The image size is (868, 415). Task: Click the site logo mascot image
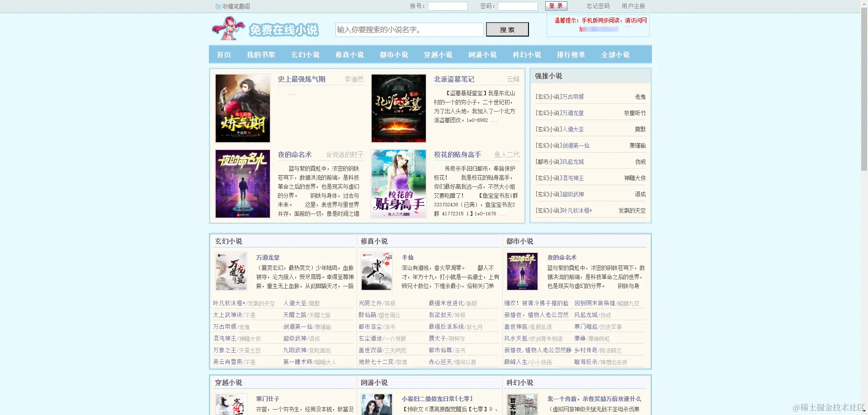(228, 28)
